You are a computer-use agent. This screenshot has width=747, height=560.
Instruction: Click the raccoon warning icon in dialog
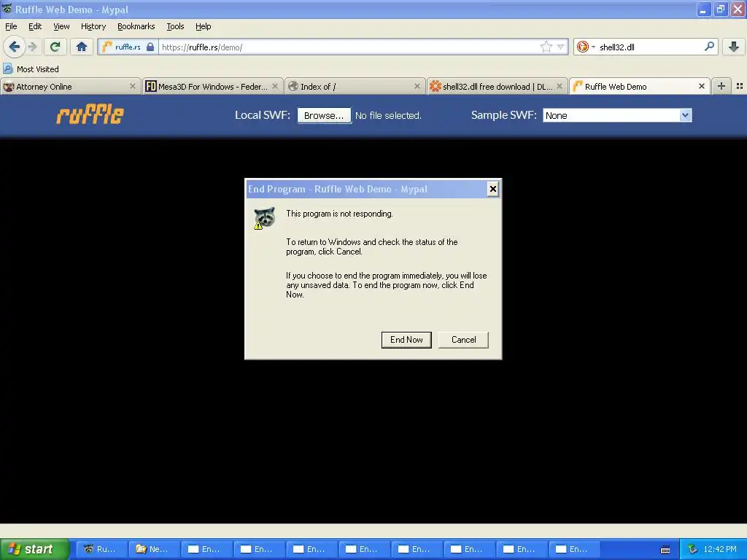point(264,217)
